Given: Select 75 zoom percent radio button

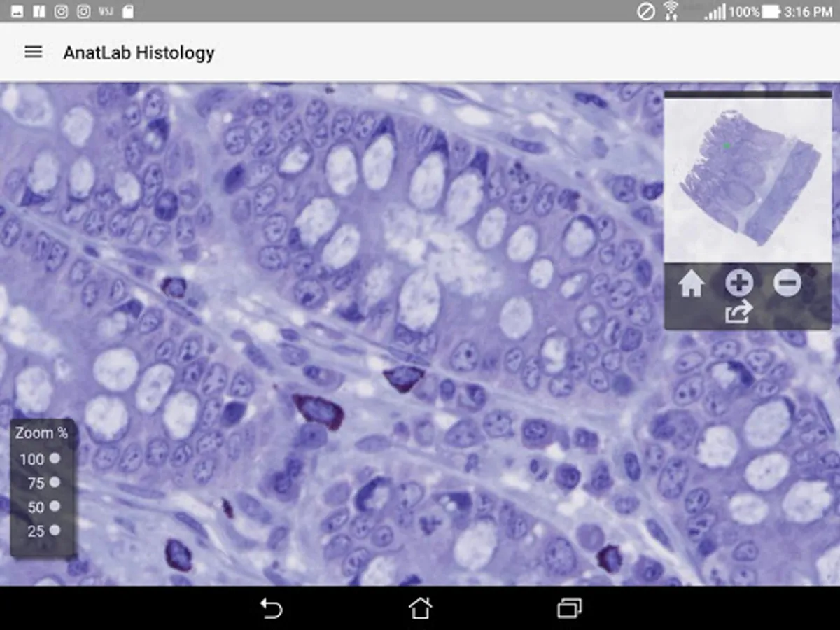Looking at the screenshot, I should [x=55, y=482].
